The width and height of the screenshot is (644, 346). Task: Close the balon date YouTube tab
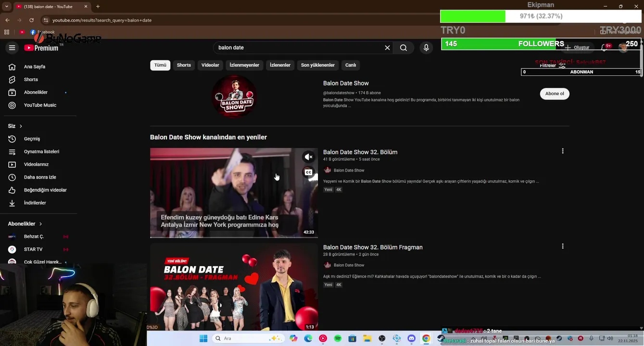tap(86, 6)
